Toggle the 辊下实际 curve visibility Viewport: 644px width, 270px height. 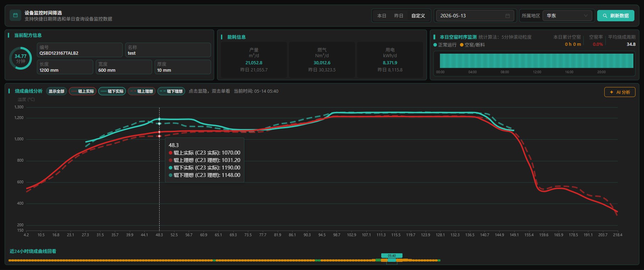tap(112, 91)
